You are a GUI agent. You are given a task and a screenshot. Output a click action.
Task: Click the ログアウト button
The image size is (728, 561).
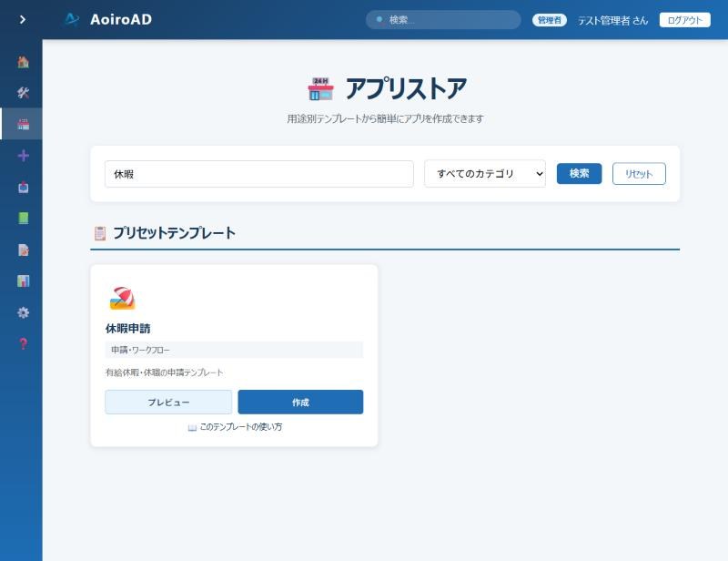[x=685, y=20]
